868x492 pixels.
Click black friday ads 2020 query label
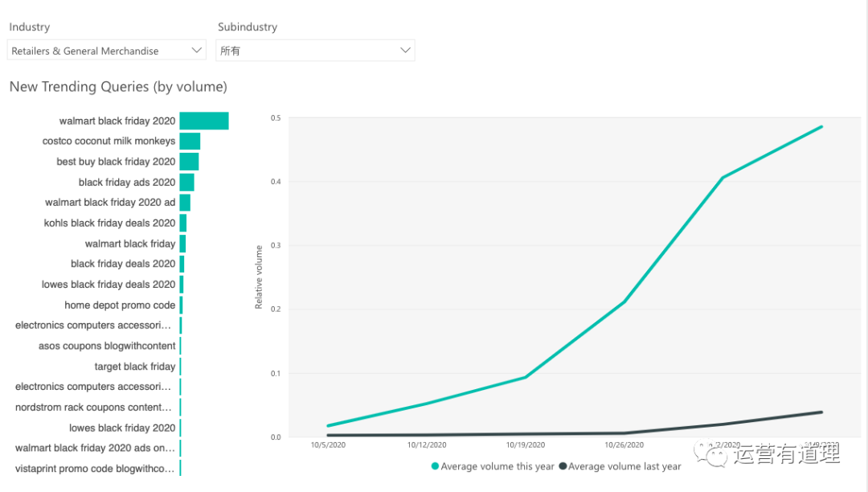click(x=127, y=182)
